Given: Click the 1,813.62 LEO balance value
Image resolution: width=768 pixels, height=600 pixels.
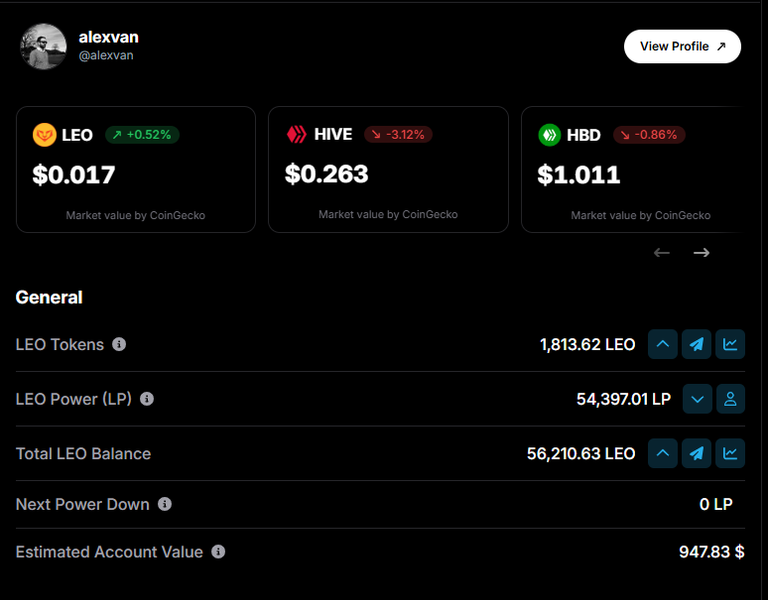Looking at the screenshot, I should tap(587, 345).
